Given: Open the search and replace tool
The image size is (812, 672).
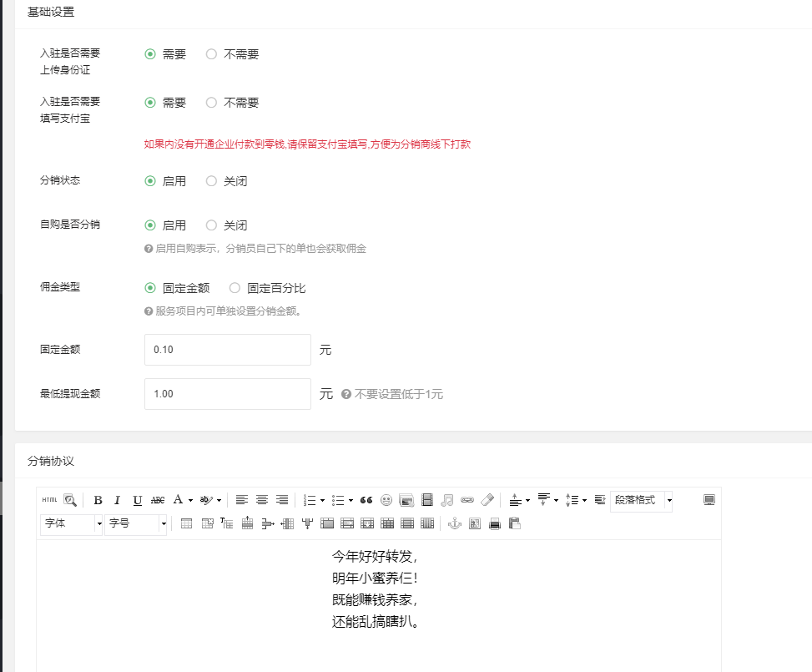Looking at the screenshot, I should pyautogui.click(x=70, y=500).
